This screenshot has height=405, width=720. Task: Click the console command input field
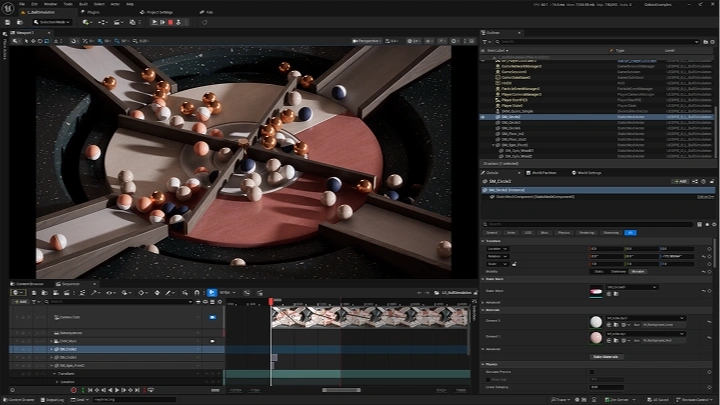tap(134, 400)
